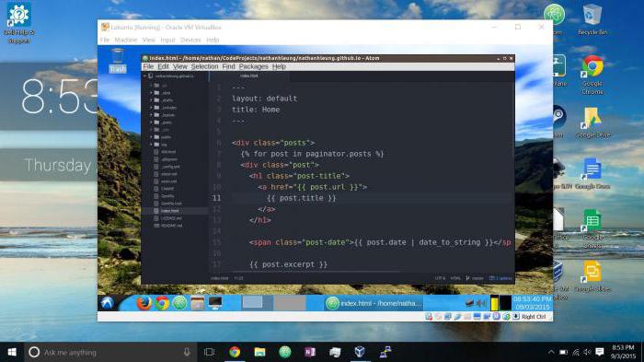644x362 pixels.
Task: Click the master git branch in status bar
Action: point(475,278)
